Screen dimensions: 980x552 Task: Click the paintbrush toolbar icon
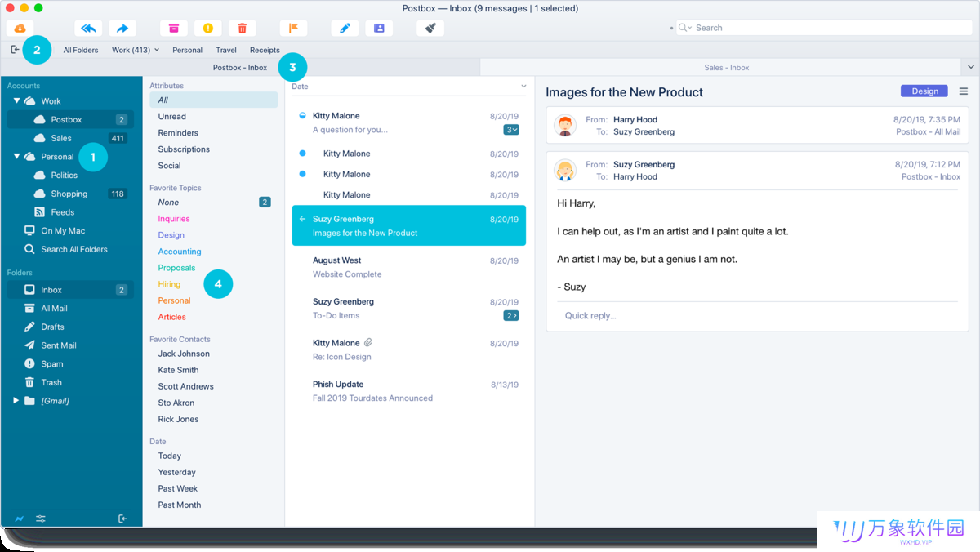(430, 28)
